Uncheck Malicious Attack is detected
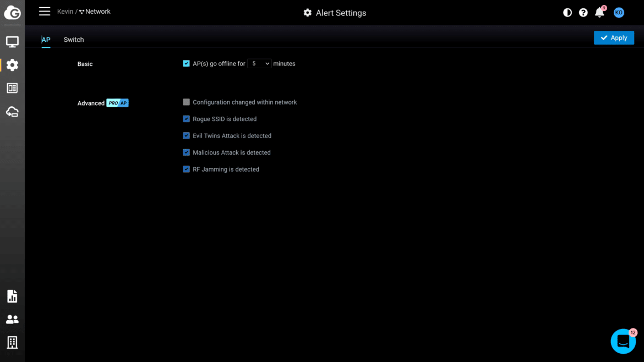Viewport: 644px width, 362px height. point(187,153)
